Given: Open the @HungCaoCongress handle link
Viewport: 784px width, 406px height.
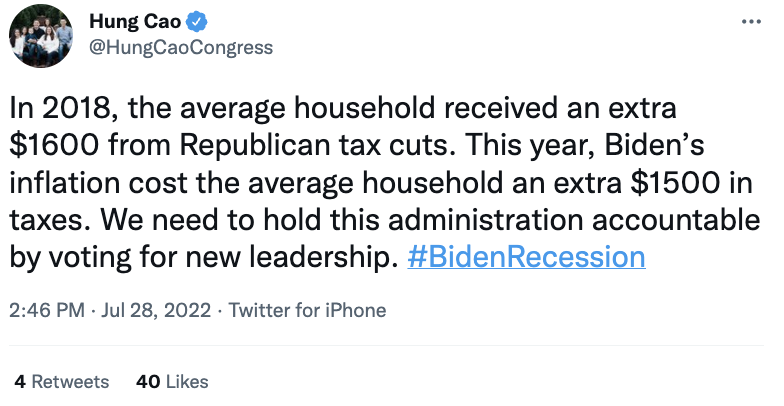Looking at the screenshot, I should [x=181, y=48].
